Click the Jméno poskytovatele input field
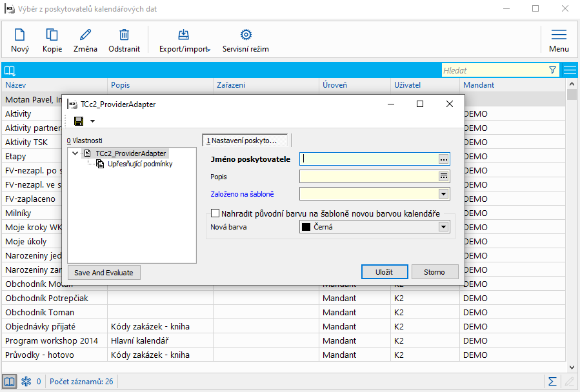 (369, 159)
